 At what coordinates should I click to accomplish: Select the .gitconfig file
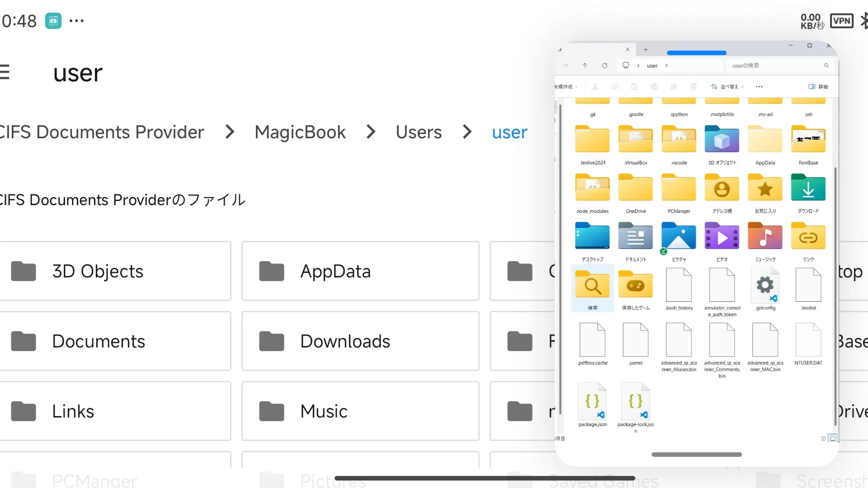pyautogui.click(x=765, y=289)
